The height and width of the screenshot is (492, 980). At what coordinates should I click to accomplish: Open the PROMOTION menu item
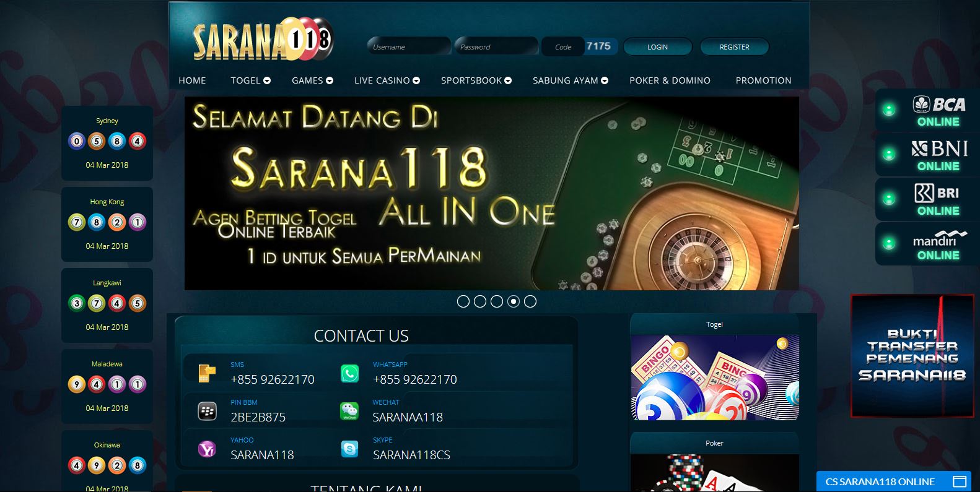coord(763,80)
